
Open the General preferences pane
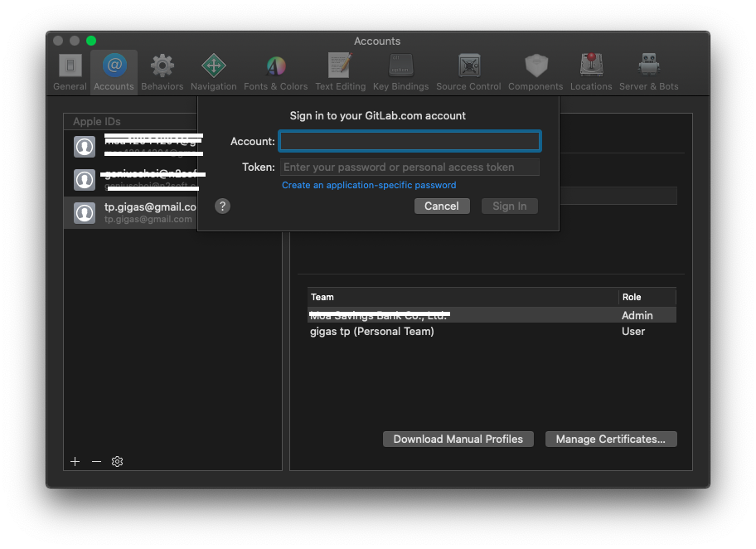pyautogui.click(x=70, y=72)
